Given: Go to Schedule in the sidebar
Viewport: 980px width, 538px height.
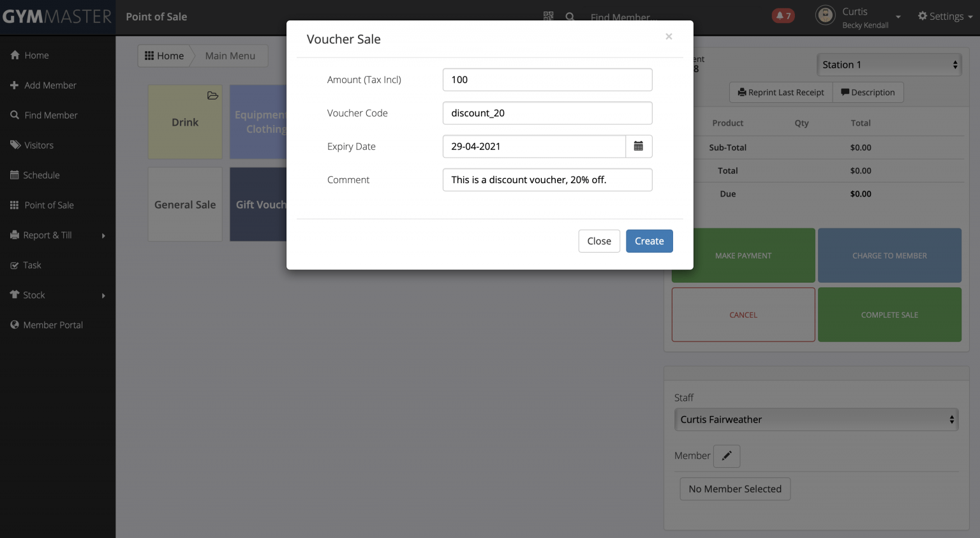Looking at the screenshot, I should point(41,175).
